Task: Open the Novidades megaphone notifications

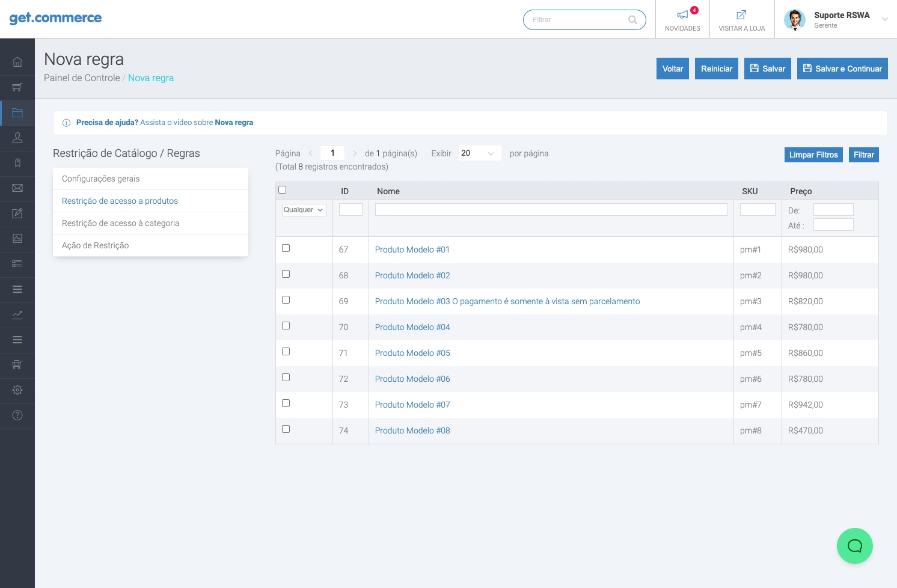Action: [x=682, y=19]
